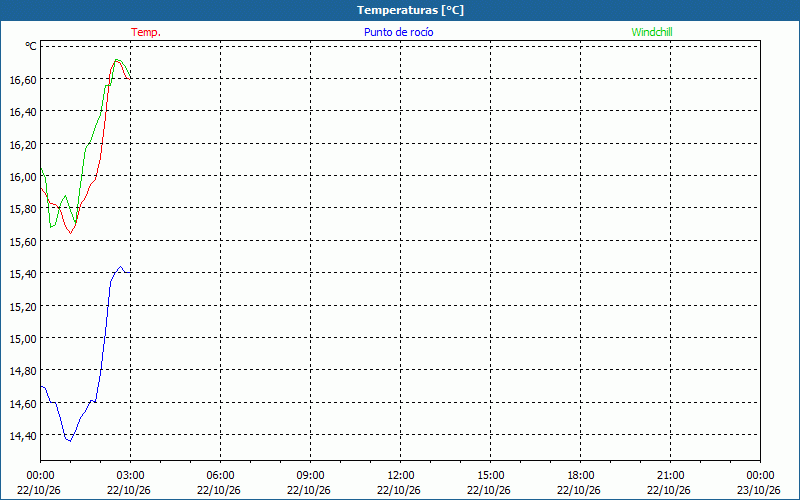Click the red temperature curve minimum

[x=70, y=233]
